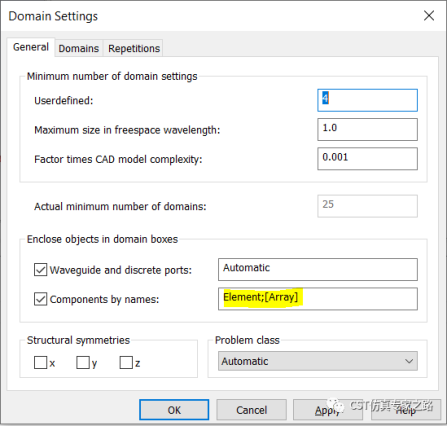Uncheck Waveguide and discrete ports checkbox
Screen dimensions: 448x427
tap(40, 270)
